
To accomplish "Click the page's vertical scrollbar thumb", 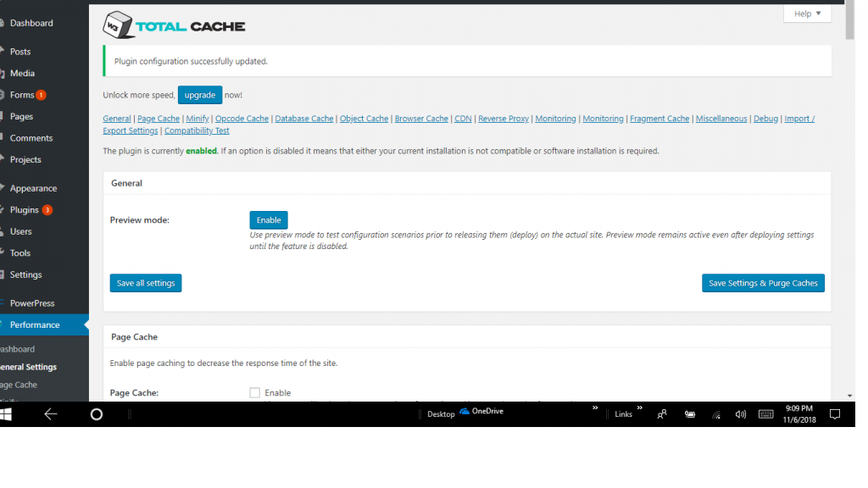I will point(849,20).
